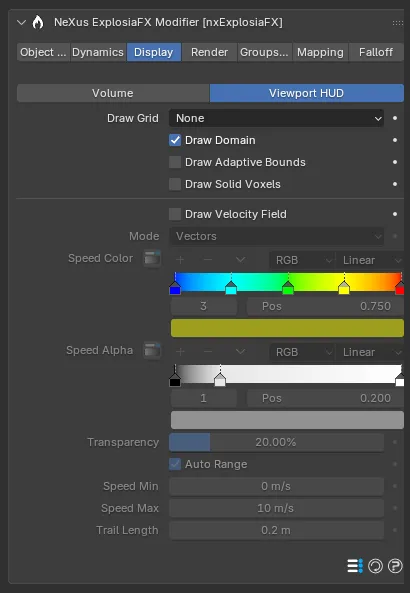Image resolution: width=410 pixels, height=593 pixels.
Task: Select the yellow color stop
Action: tap(344, 288)
